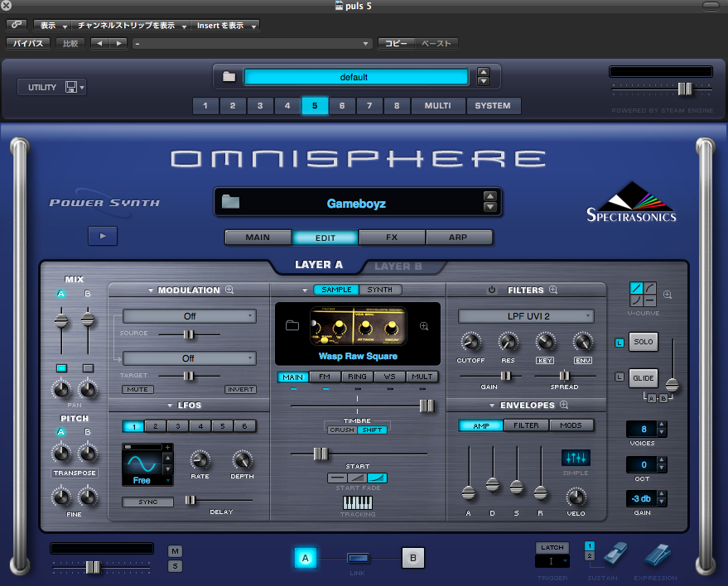The image size is (728, 586).
Task: Open the soundsource zoom magnifier icon
Action: coord(424,326)
